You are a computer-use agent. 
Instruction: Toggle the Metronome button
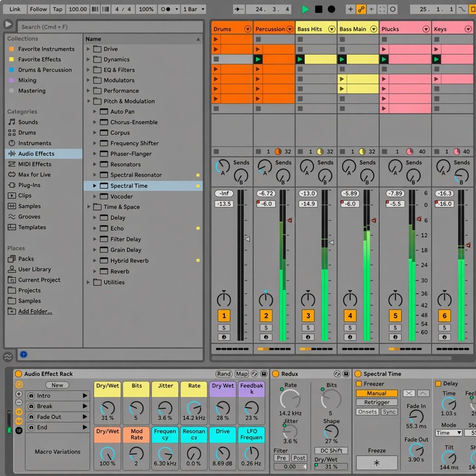[166, 9]
